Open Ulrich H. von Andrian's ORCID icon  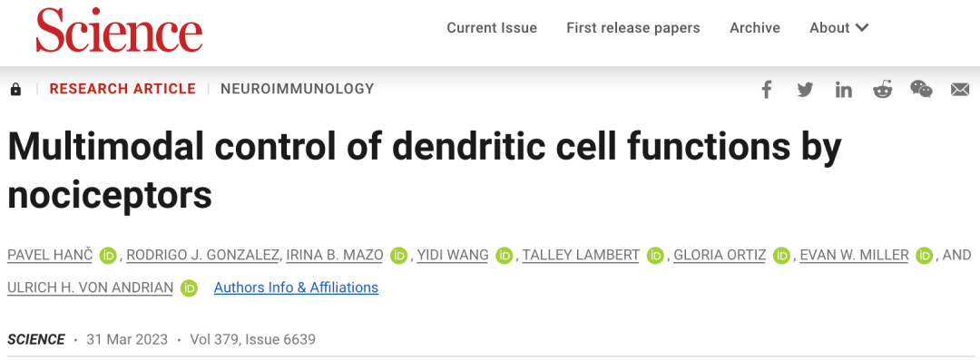point(189,288)
